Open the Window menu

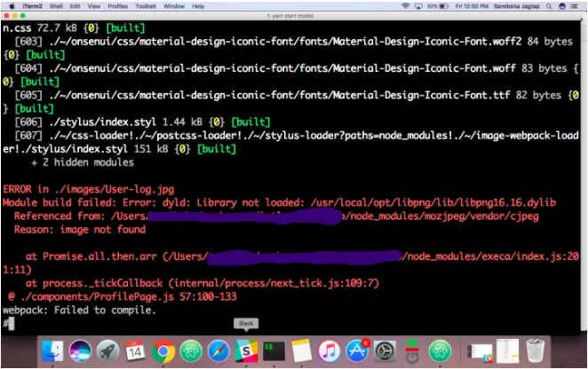174,6
